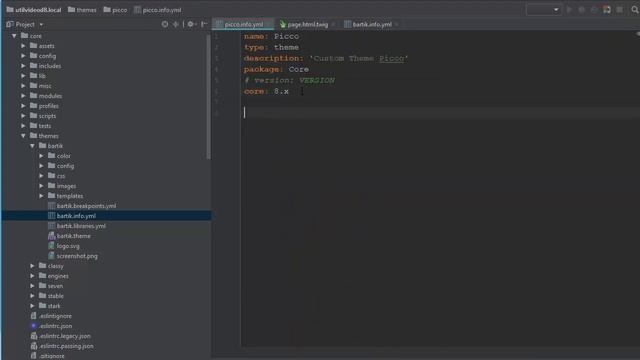Select the engines folder

(54, 276)
